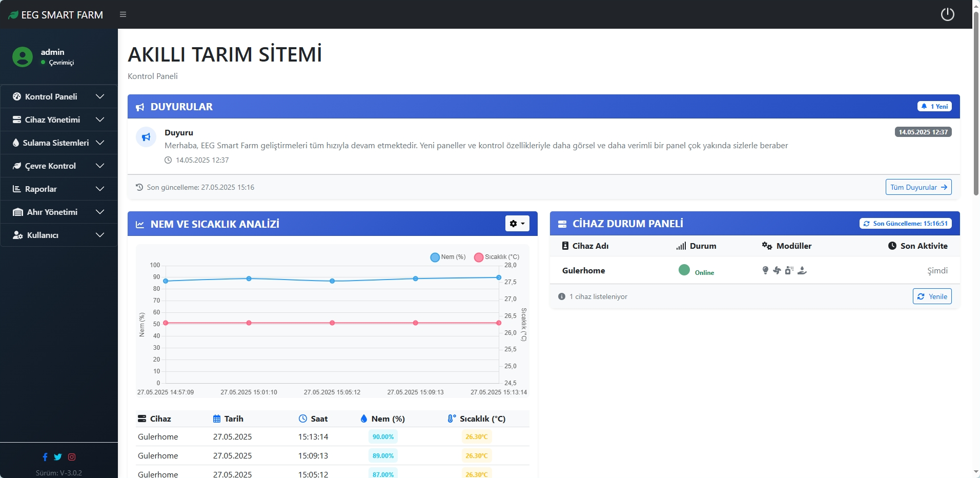Click the chart icon in Nem ve Sıcaklık header
980x478 pixels.
[x=140, y=224]
